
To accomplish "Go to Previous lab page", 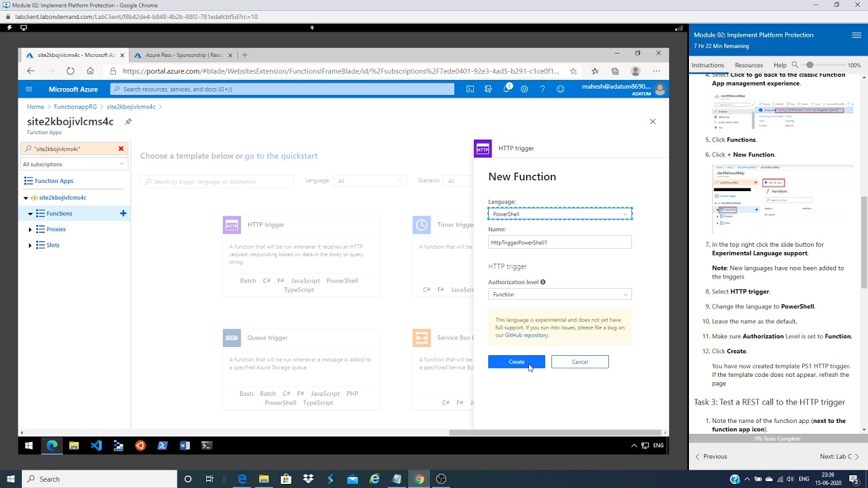I will click(711, 457).
